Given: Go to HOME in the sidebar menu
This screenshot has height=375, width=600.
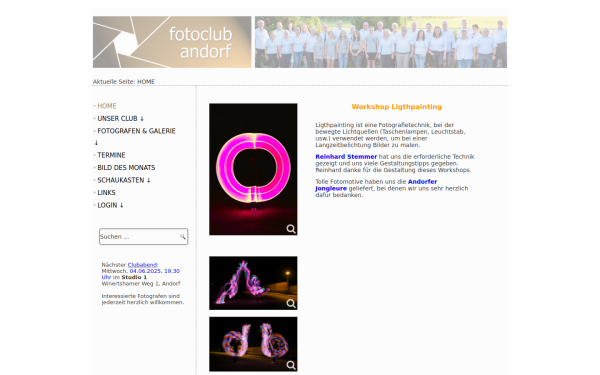Looking at the screenshot, I should click(106, 106).
